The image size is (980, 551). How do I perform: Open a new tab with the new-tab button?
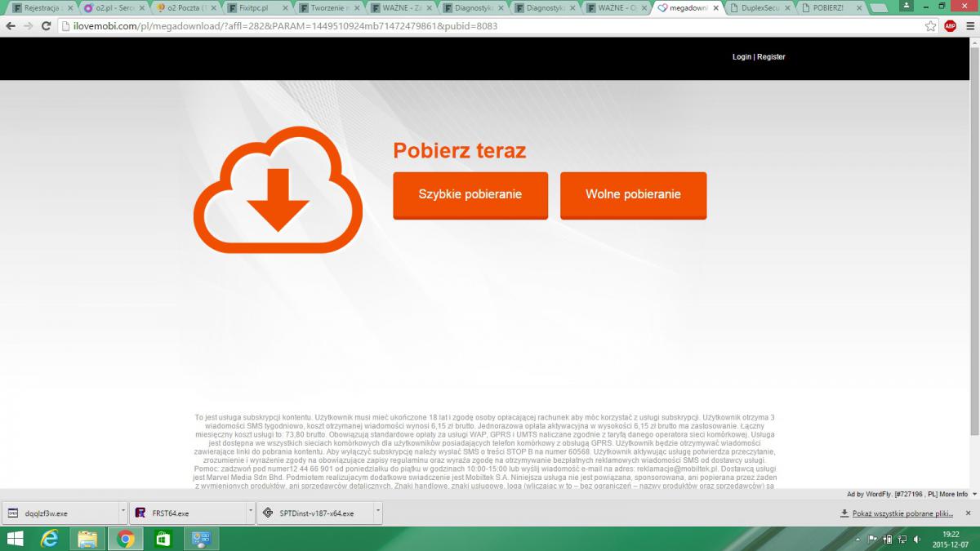(x=880, y=8)
